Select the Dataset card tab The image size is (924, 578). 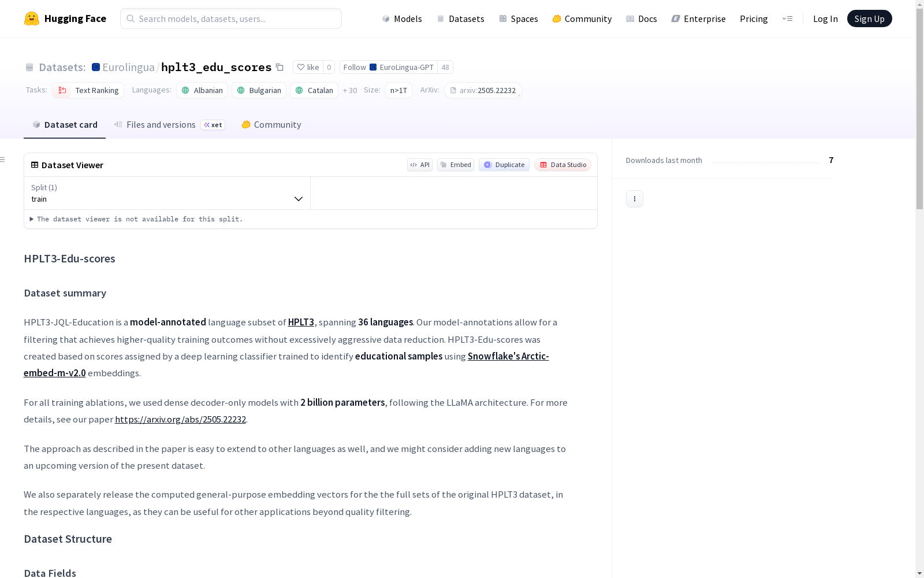(65, 125)
